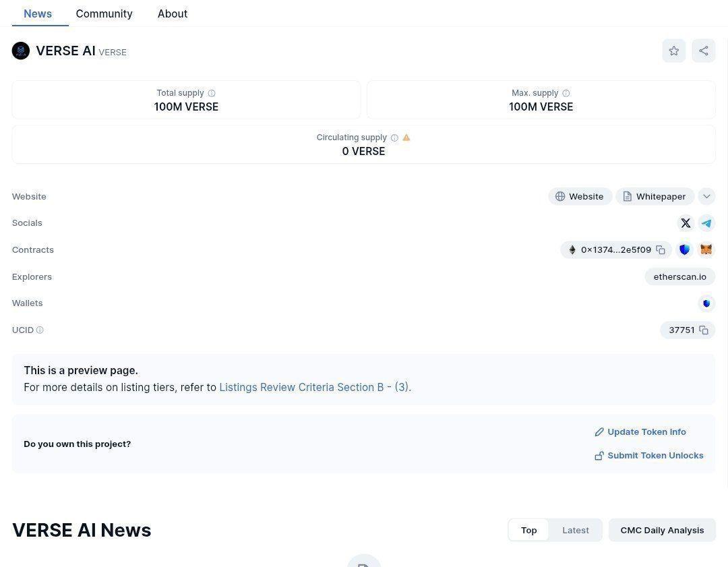Click the circulating supply warning triangle
The width and height of the screenshot is (728, 567).
pos(406,138)
